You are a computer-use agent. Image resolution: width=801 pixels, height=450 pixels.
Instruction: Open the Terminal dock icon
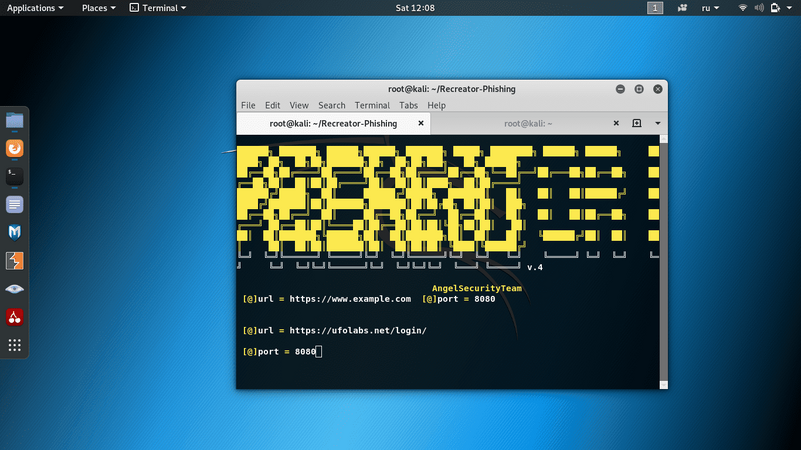pyautogui.click(x=14, y=176)
